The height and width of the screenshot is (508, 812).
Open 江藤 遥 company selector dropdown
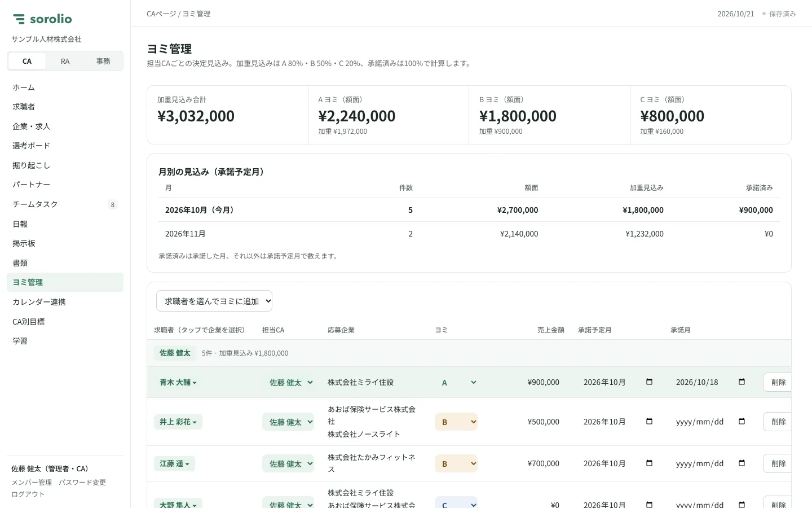coord(174,463)
